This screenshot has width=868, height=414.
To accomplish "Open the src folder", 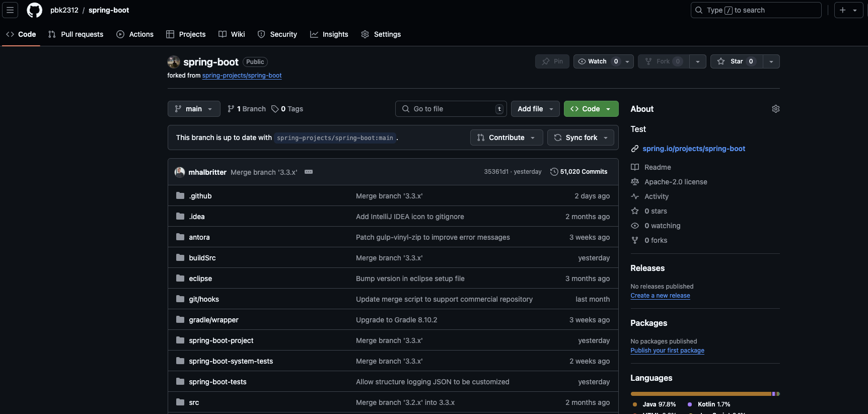I will pos(194,402).
